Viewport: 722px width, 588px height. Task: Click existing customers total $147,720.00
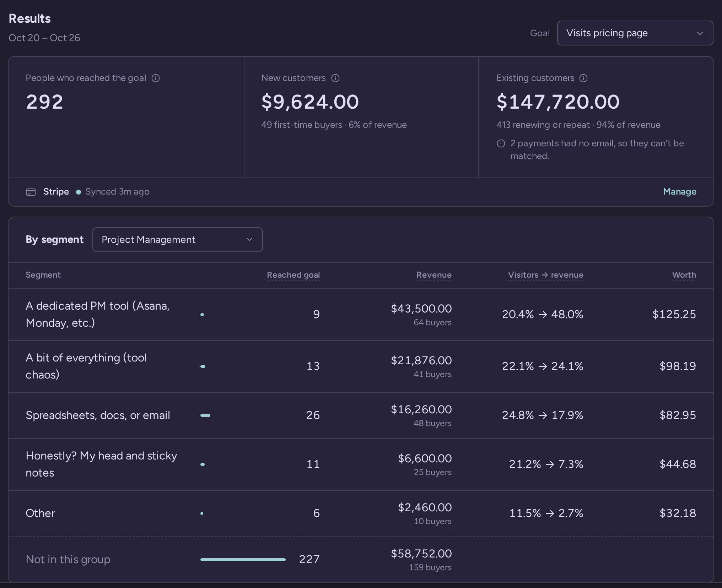[558, 102]
